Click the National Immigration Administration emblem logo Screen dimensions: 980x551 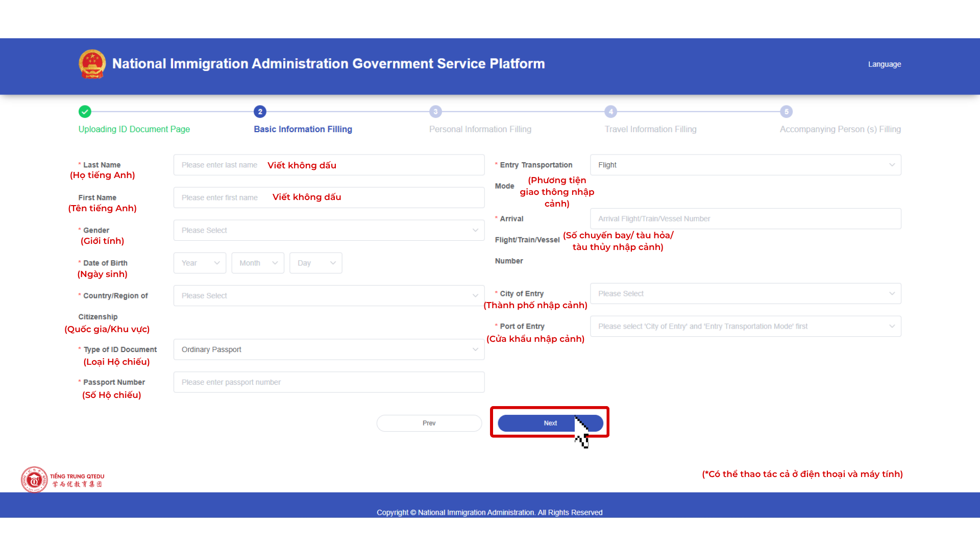(x=92, y=64)
